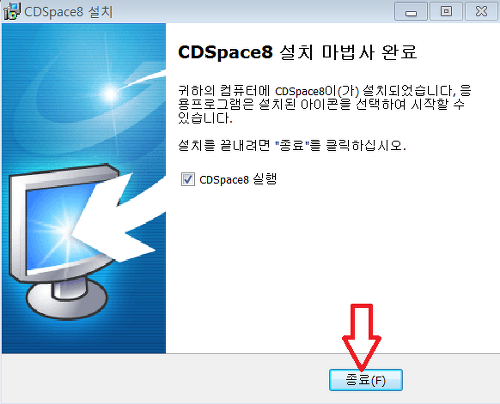This screenshot has width=500, height=404.
Task: Uncheck the CDSpace8 실행 checkbox
Action: pyautogui.click(x=188, y=179)
